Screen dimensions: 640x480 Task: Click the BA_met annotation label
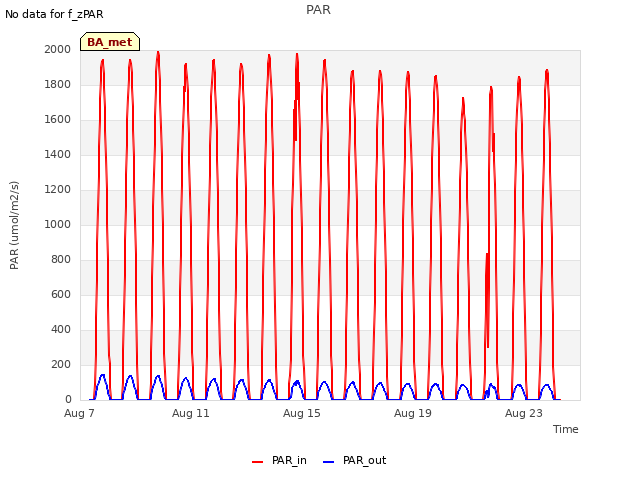[110, 42]
